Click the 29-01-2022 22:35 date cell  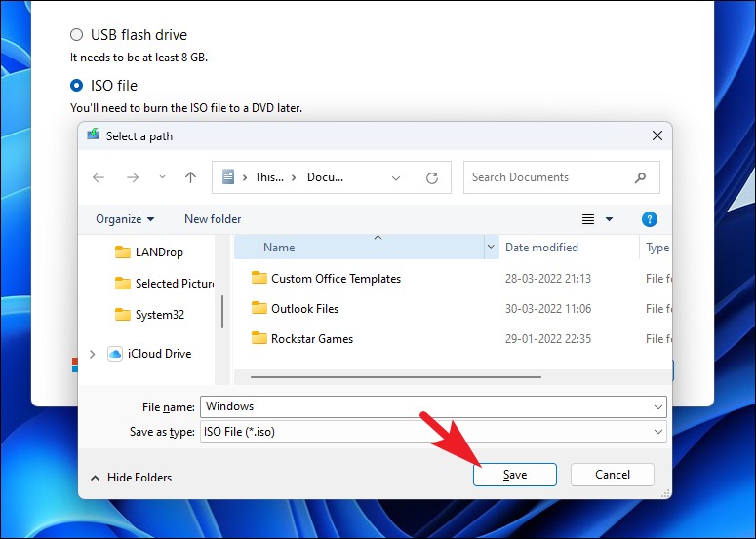coord(548,339)
